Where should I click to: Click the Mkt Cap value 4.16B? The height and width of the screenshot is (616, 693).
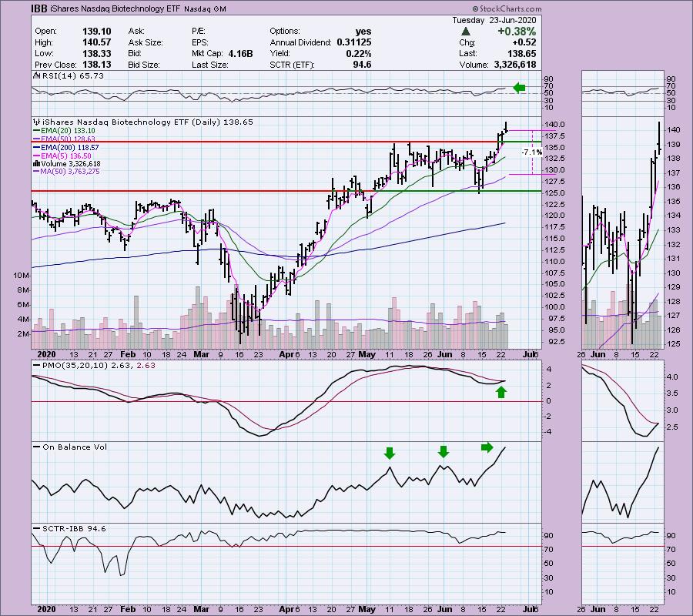tap(240, 53)
